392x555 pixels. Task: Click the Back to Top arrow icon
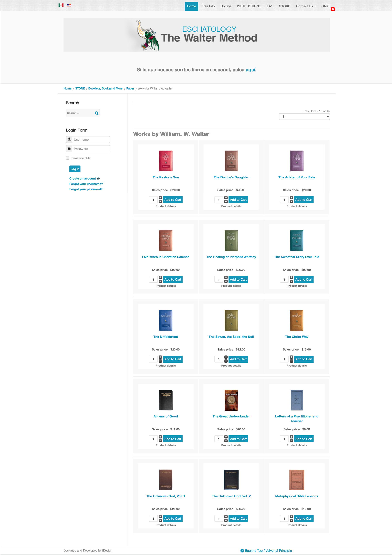pyautogui.click(x=242, y=551)
